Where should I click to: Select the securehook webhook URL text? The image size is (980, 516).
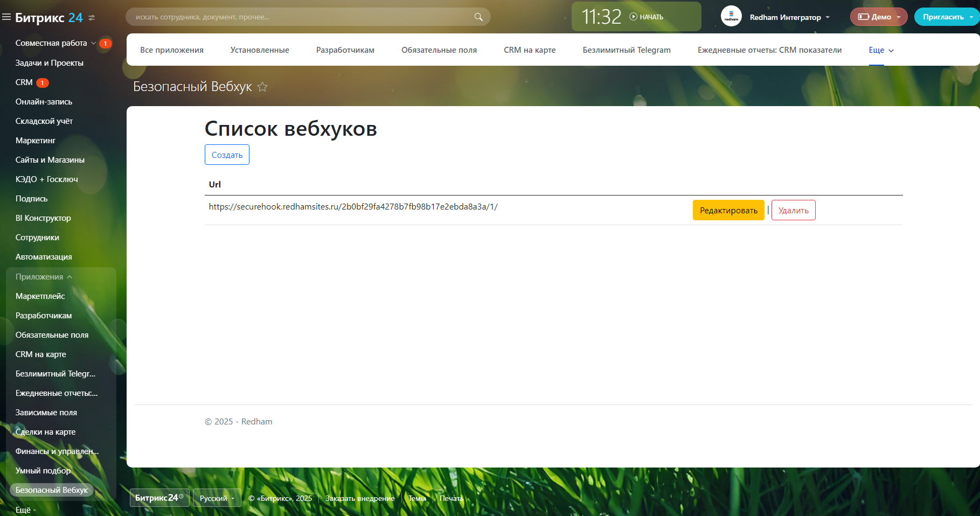[x=353, y=207]
